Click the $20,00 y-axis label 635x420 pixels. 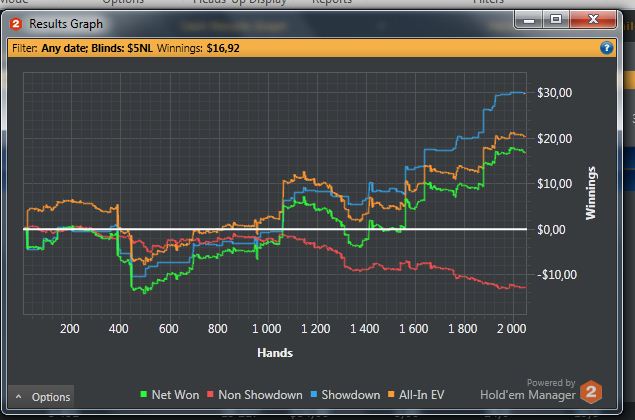[x=554, y=139]
